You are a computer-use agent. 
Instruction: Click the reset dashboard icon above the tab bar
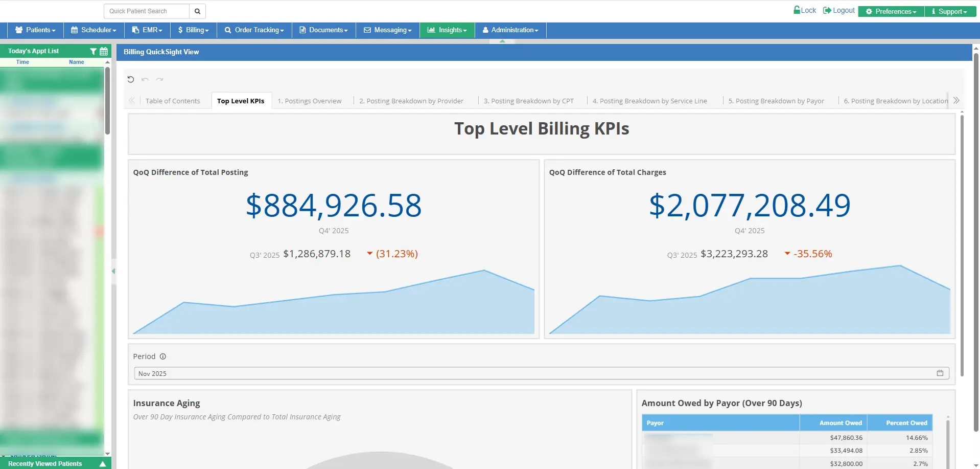(131, 79)
